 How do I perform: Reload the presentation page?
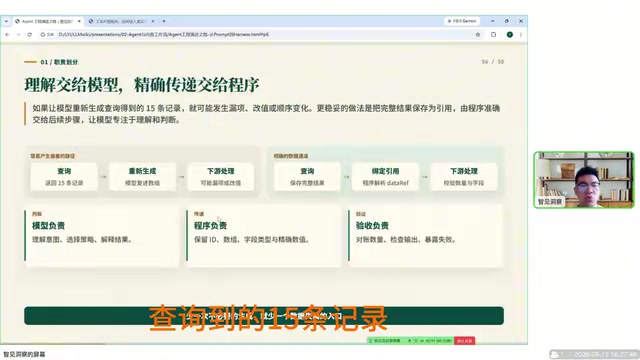point(29,35)
